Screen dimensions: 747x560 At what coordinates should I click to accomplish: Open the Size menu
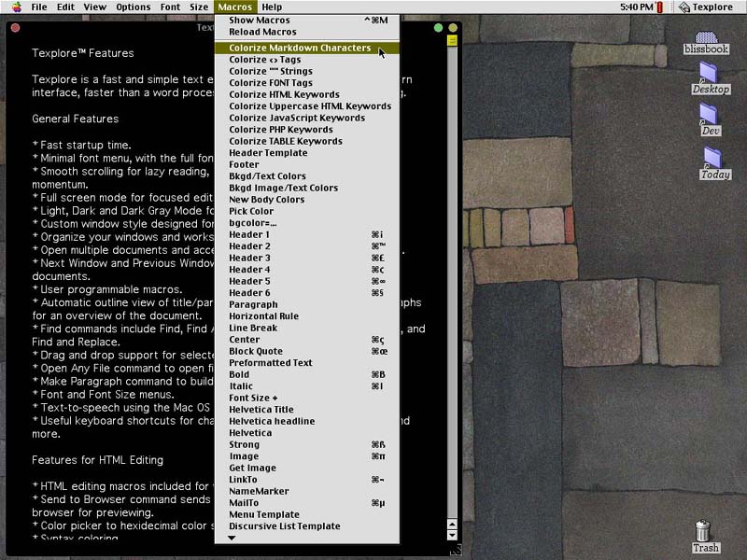pos(199,7)
